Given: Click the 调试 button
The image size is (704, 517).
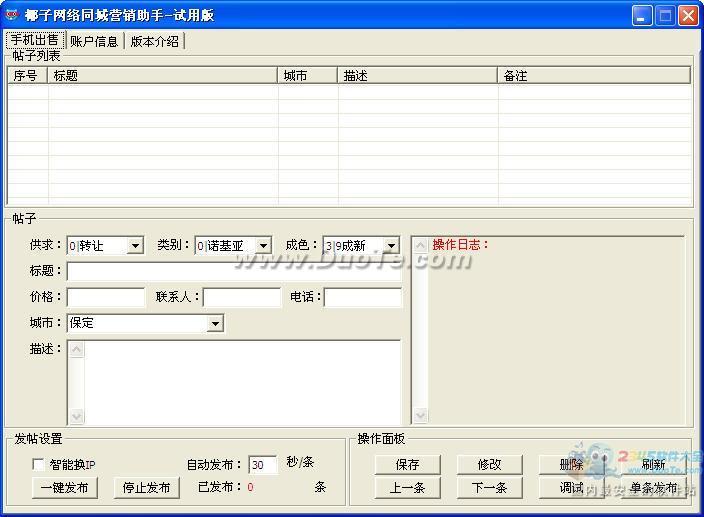Looking at the screenshot, I should tap(572, 488).
